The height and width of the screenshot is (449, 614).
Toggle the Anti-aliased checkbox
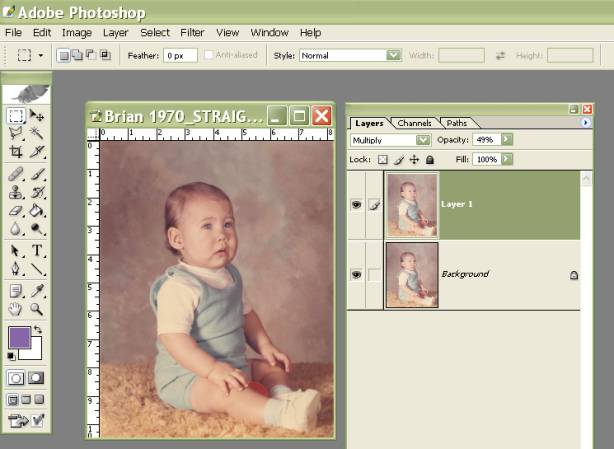coord(209,55)
